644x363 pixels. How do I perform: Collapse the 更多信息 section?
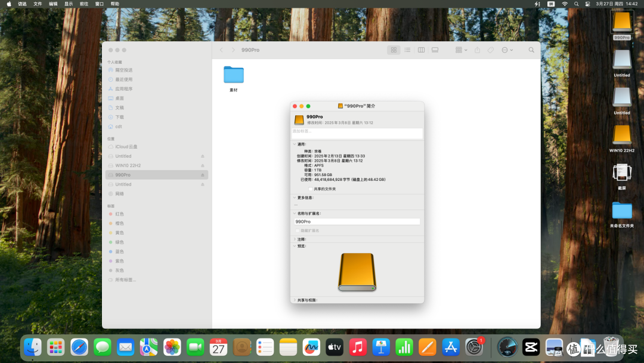click(295, 198)
